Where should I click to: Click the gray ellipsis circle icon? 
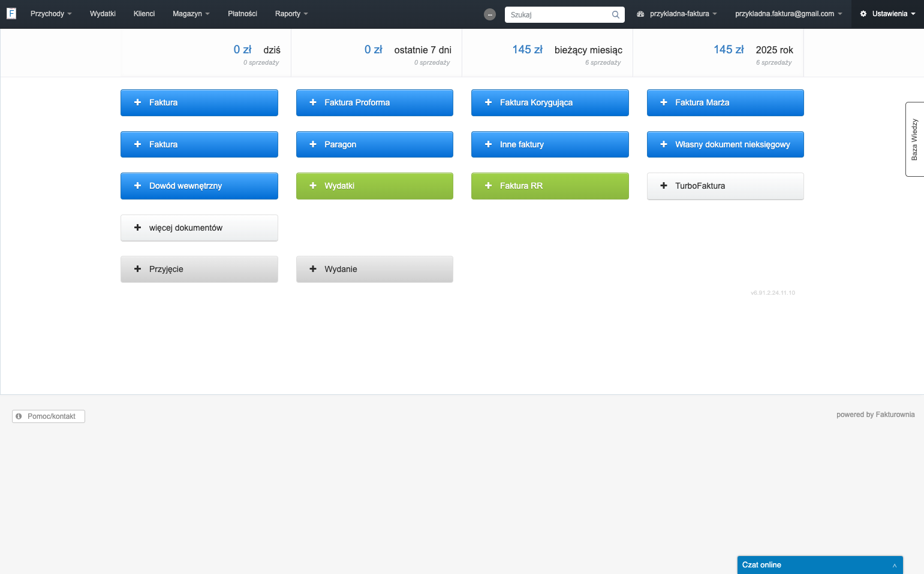click(490, 14)
